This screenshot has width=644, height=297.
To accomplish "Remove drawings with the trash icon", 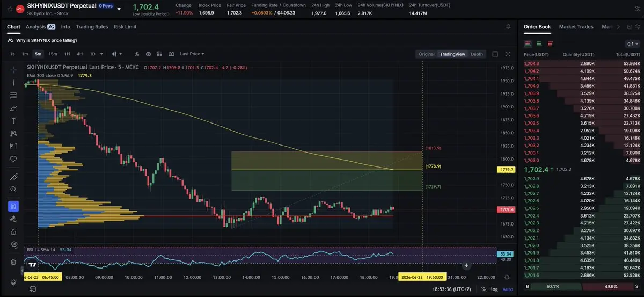I will pos(13,262).
